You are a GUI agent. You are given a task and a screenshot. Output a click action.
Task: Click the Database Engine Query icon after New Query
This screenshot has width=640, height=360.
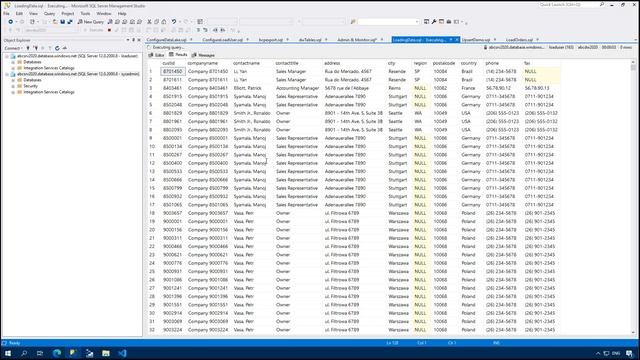[110, 22]
